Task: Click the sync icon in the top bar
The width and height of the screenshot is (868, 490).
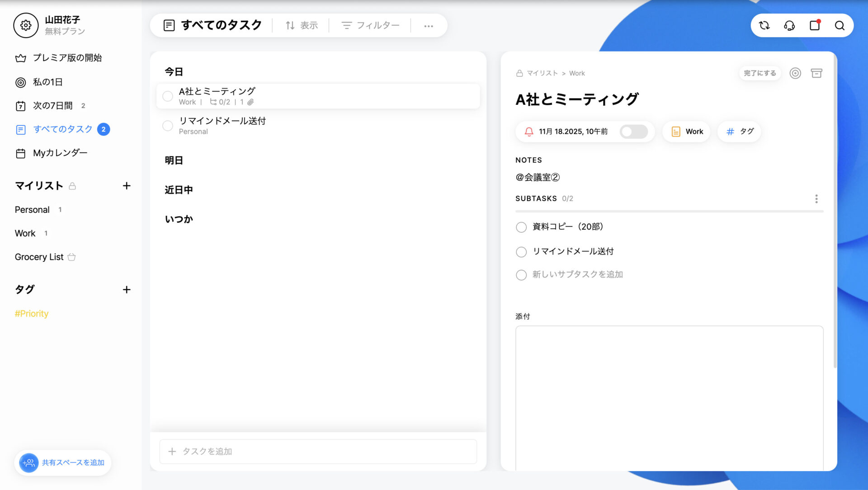Action: point(764,26)
